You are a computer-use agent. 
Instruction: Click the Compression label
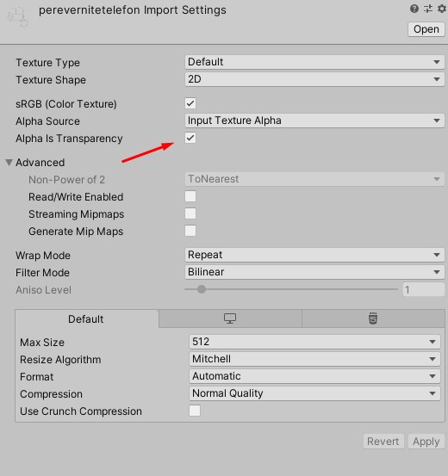[51, 394]
